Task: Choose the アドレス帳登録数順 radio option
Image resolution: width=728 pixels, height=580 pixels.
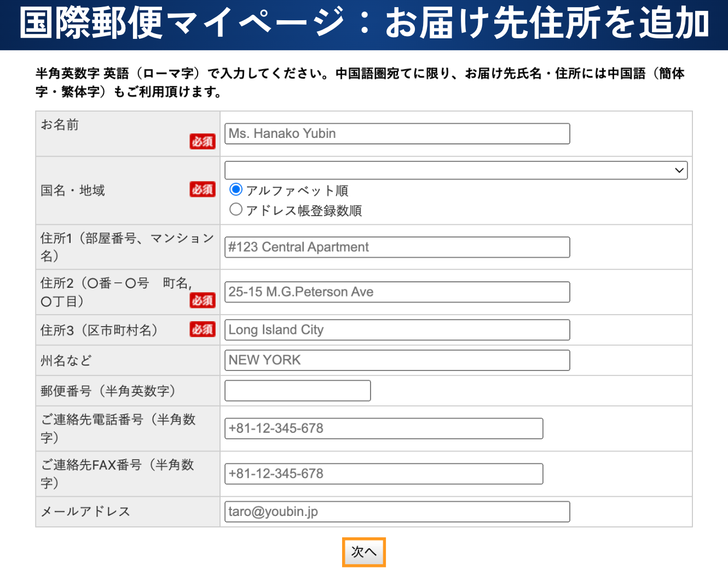Action: coord(236,210)
